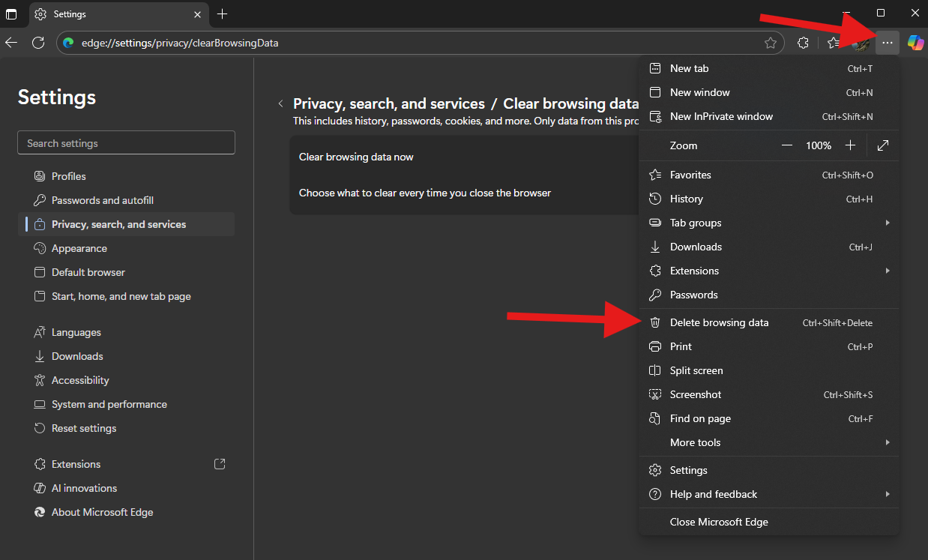The height and width of the screenshot is (560, 928).
Task: Open Start, home, and new tab page
Action: pyautogui.click(x=126, y=296)
